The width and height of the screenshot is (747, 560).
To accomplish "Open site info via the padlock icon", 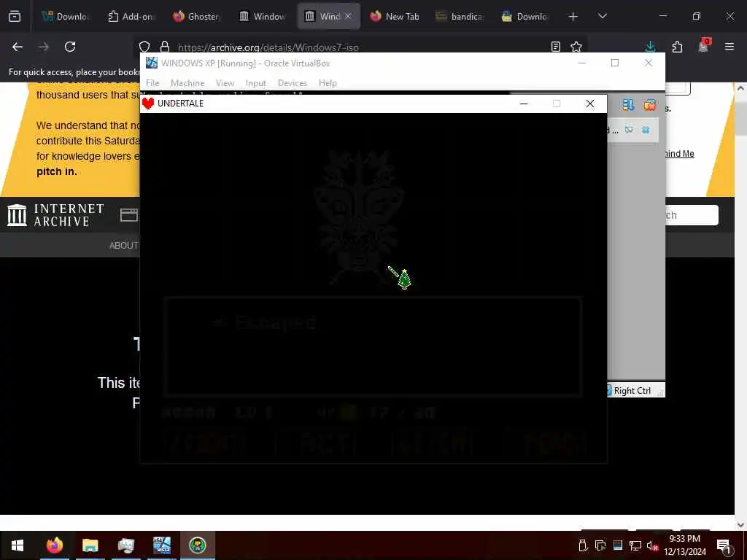I will click(x=165, y=47).
